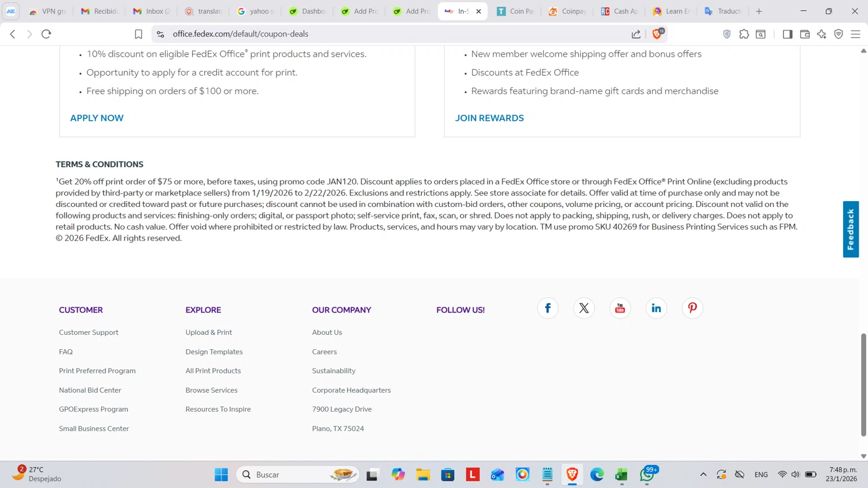868x488 pixels.
Task: Open the Extensions puzzle icon
Action: click(x=744, y=34)
